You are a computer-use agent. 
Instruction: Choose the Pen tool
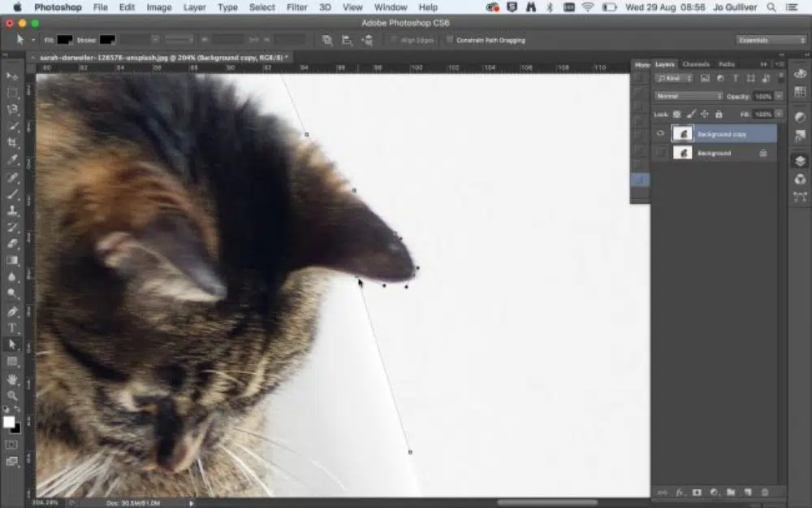[x=12, y=311]
